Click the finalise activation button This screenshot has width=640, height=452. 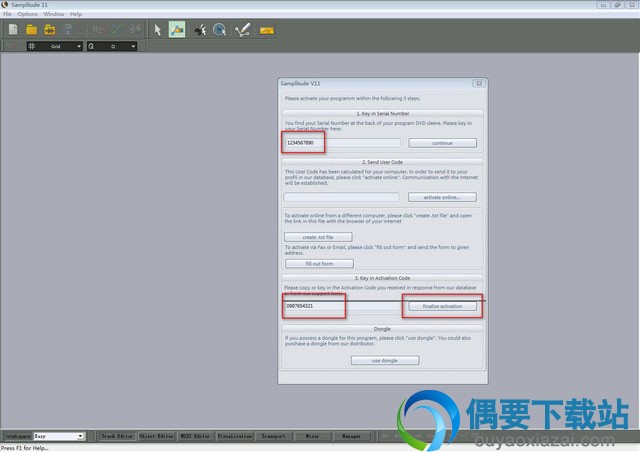point(442,306)
